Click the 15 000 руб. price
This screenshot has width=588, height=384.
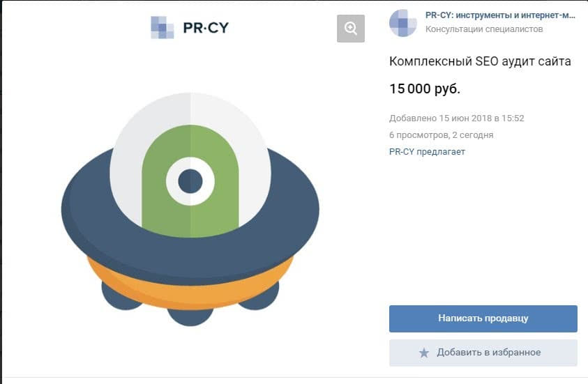point(425,89)
